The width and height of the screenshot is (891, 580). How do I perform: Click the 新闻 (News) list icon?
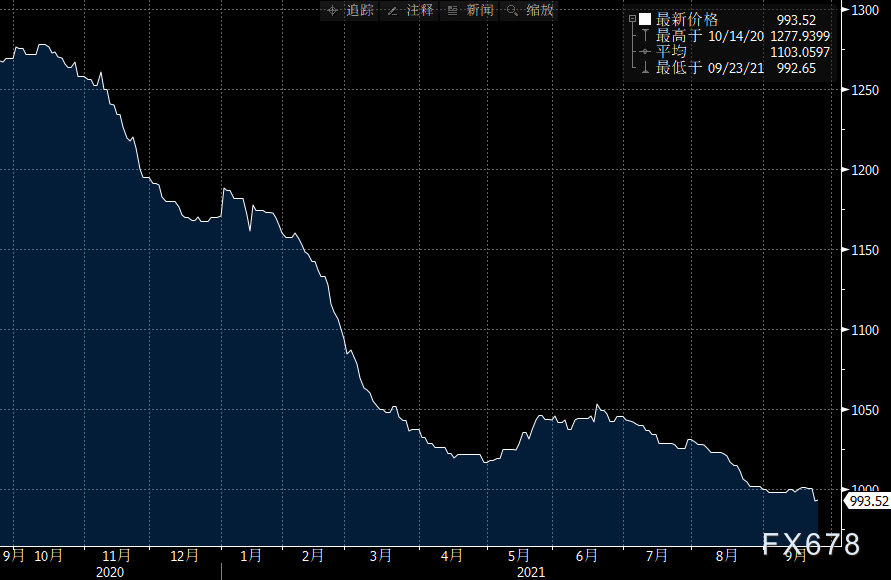(453, 10)
